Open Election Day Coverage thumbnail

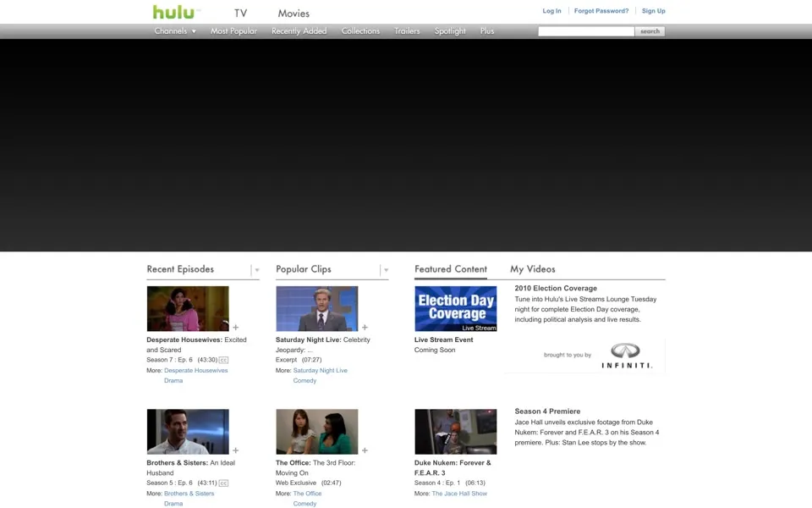point(456,309)
